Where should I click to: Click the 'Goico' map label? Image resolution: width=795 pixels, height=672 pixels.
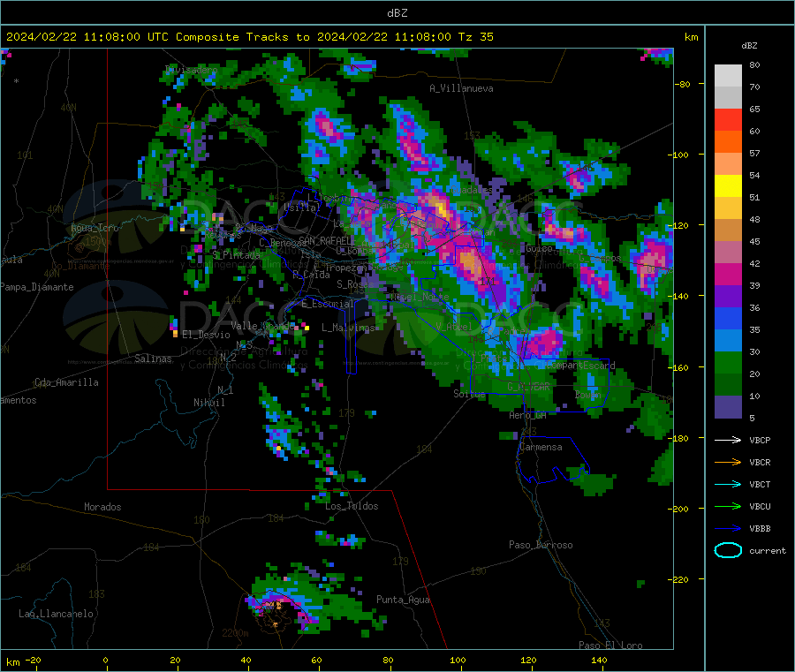point(539,249)
